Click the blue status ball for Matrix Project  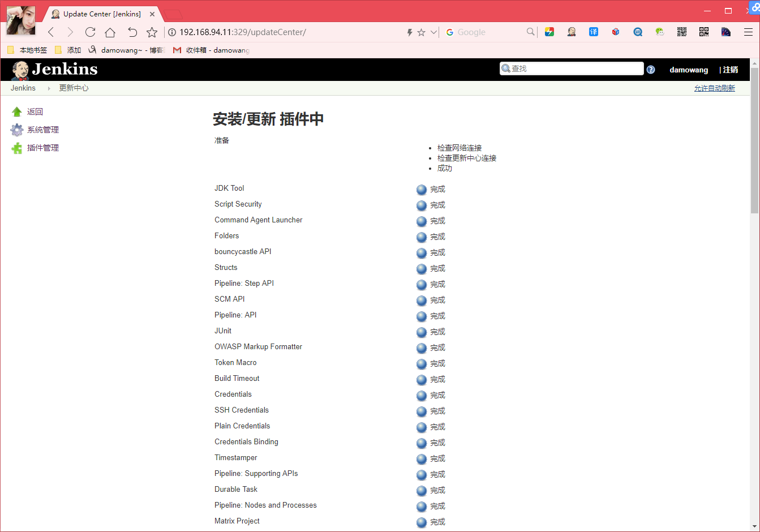pos(422,522)
